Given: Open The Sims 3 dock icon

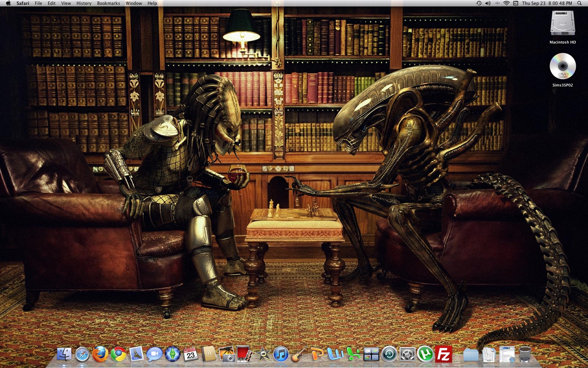Looking at the screenshot, I should 172,354.
